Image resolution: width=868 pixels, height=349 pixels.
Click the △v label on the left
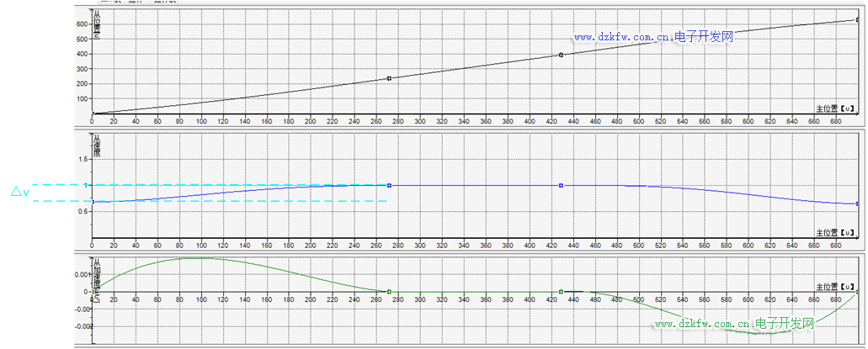20,193
